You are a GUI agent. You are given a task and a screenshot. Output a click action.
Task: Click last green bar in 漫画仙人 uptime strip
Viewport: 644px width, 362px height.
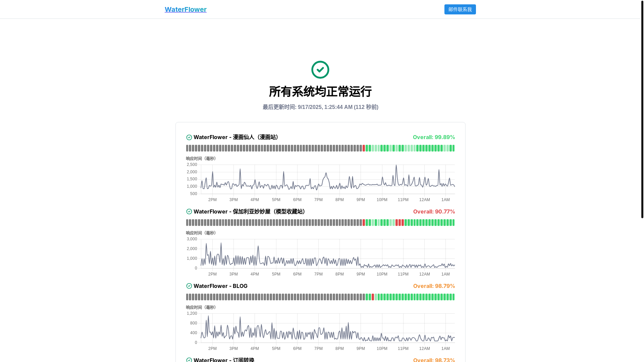(x=453, y=148)
